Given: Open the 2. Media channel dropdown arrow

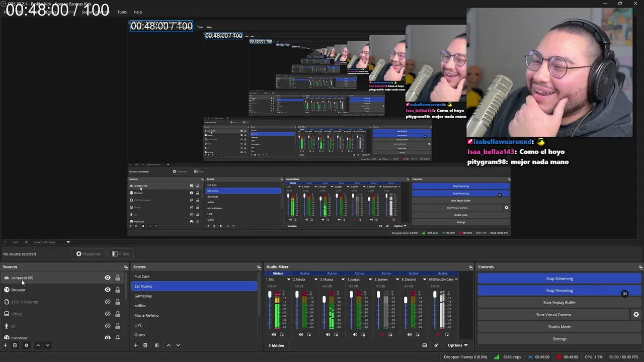Looking at the screenshot, I should pos(316,280).
